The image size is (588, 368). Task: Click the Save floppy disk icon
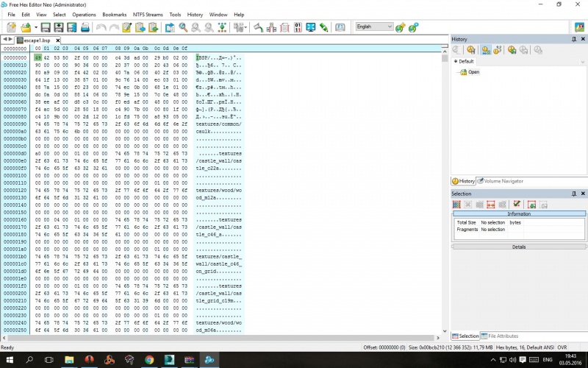pyautogui.click(x=46, y=27)
